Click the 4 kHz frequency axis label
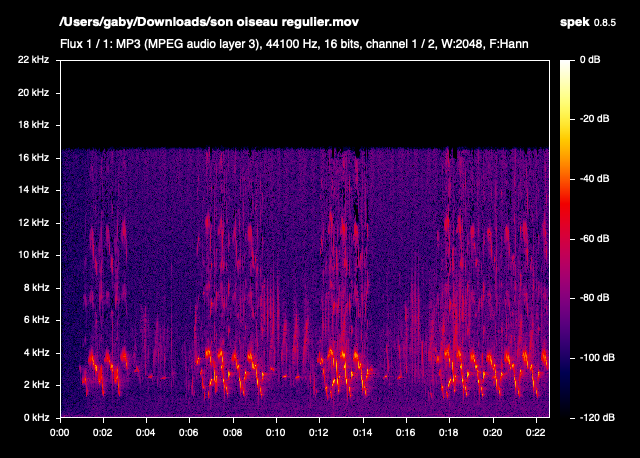This screenshot has width=640, height=458. click(x=35, y=351)
